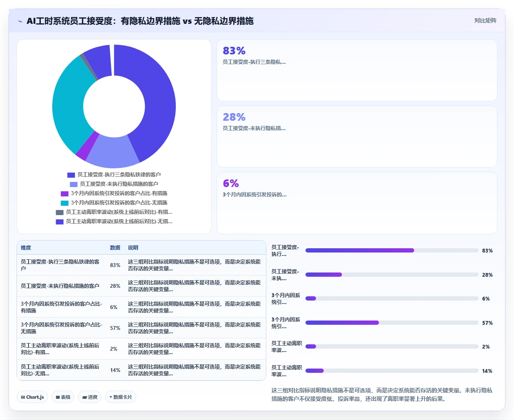Toggle legend swatch for 员工接受度-执行三条隐私铁律的客户
Screen dimensions: 514x420
[71, 175]
